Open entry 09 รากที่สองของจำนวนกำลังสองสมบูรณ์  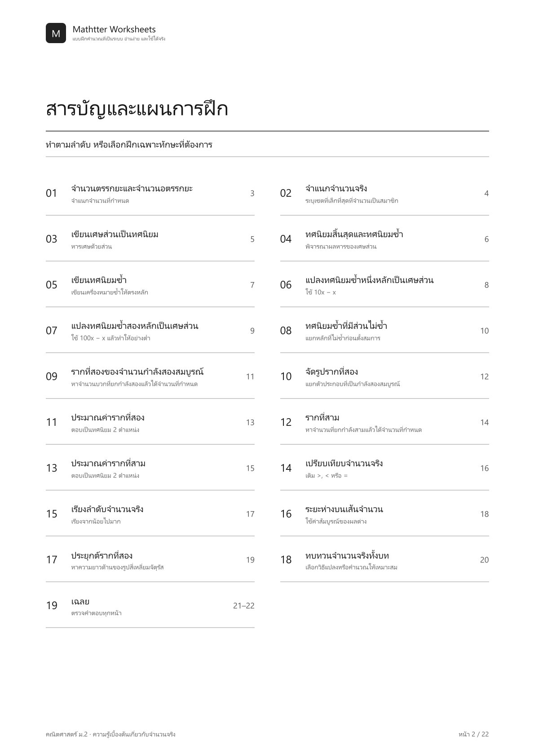[150, 376]
